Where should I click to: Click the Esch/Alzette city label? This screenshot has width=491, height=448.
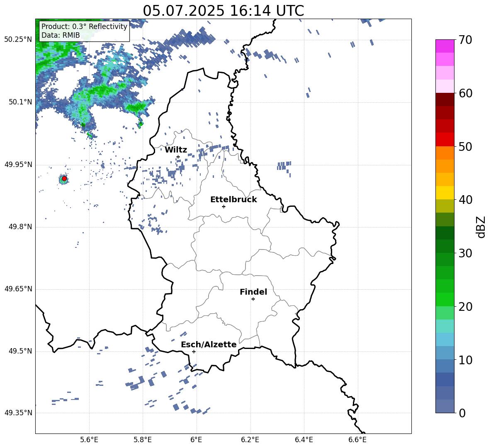click(x=209, y=344)
